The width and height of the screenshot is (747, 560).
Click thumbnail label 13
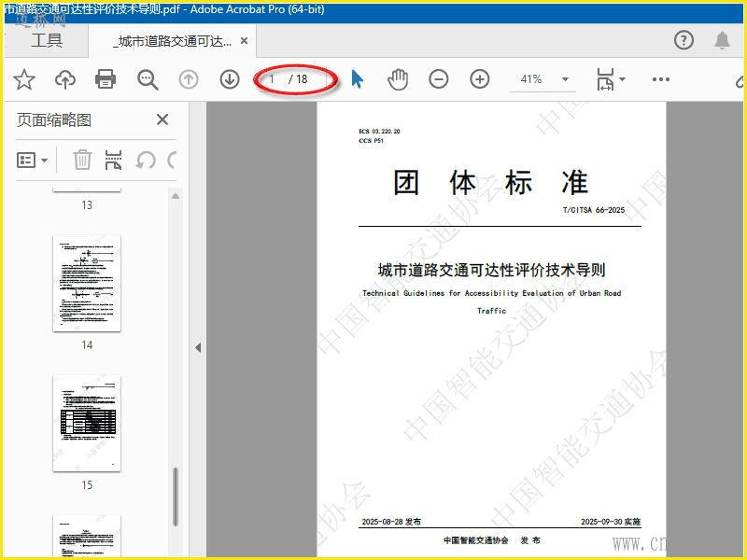(87, 205)
